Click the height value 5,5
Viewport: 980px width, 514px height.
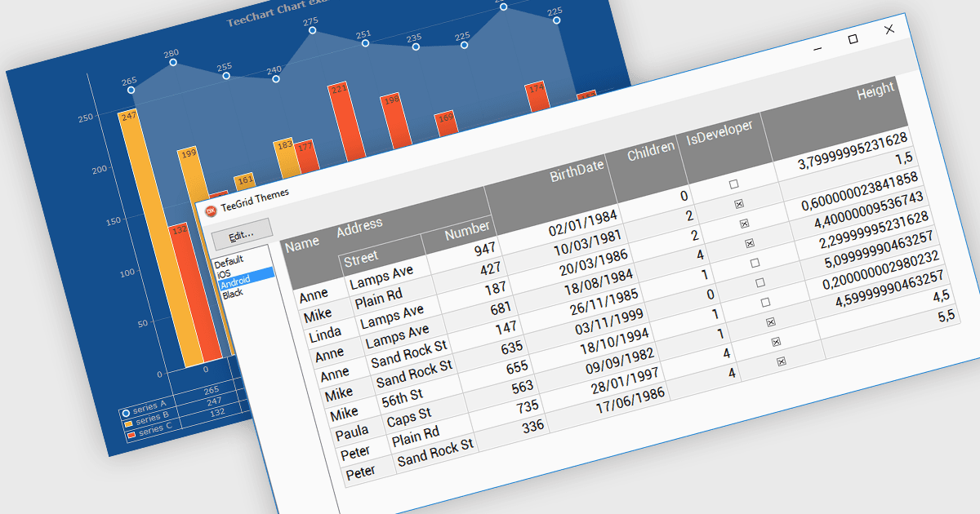click(945, 317)
